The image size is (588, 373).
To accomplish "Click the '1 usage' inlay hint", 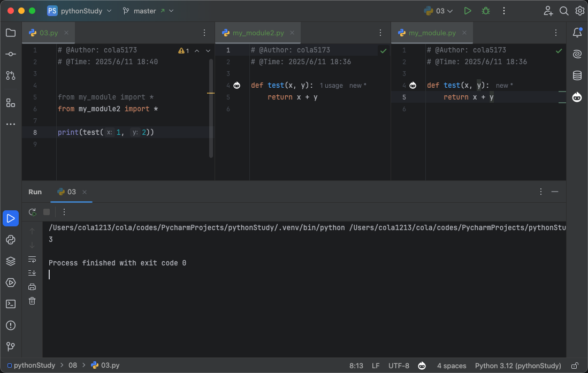I will click(x=331, y=86).
